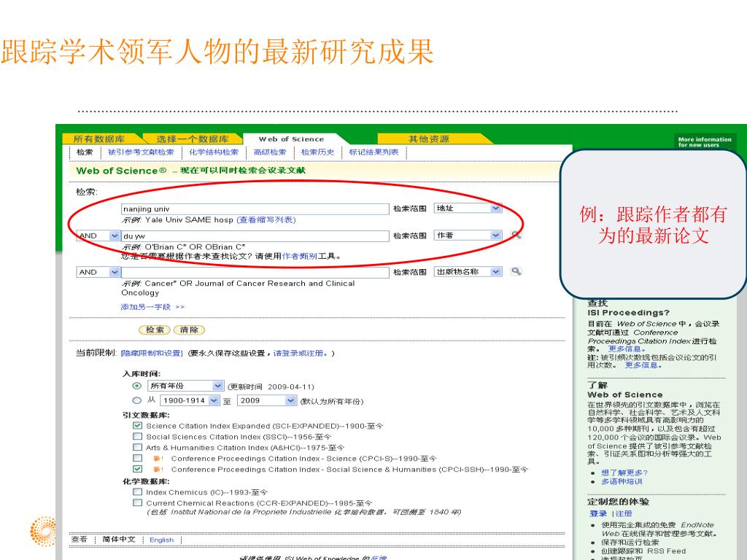Check Social Sciences Citation Index checkbox
Viewport: 747px width, 560px height.
click(x=138, y=437)
